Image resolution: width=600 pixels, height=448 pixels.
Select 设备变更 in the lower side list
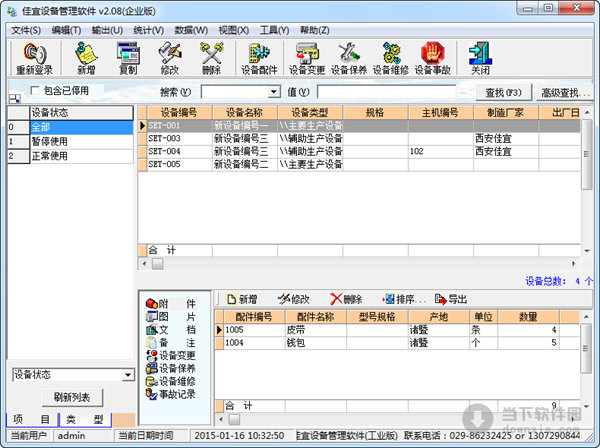click(171, 355)
